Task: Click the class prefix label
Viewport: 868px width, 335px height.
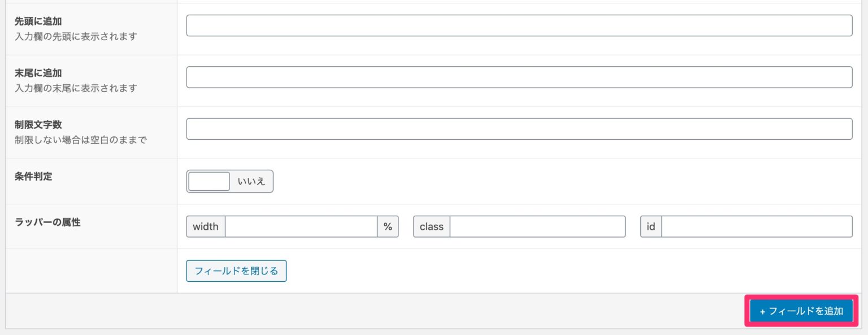Action: click(x=432, y=226)
